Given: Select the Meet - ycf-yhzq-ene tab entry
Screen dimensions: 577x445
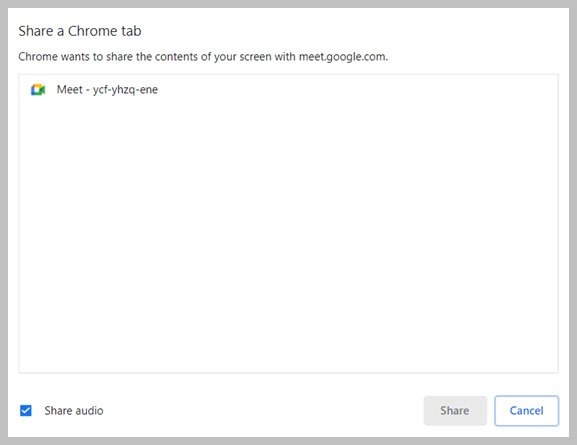Looking at the screenshot, I should pos(288,89).
